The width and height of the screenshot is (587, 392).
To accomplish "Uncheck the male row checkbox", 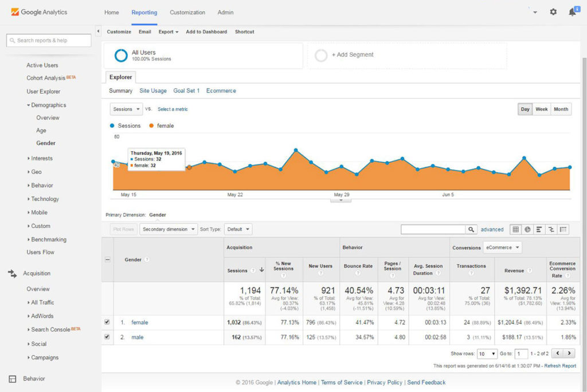I will click(107, 338).
